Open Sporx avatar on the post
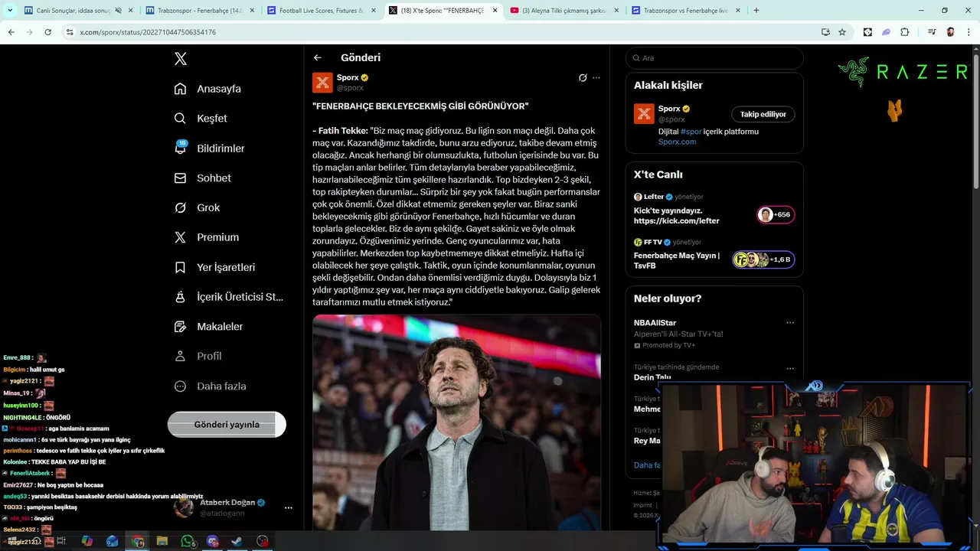The width and height of the screenshot is (980, 551). coord(322,82)
